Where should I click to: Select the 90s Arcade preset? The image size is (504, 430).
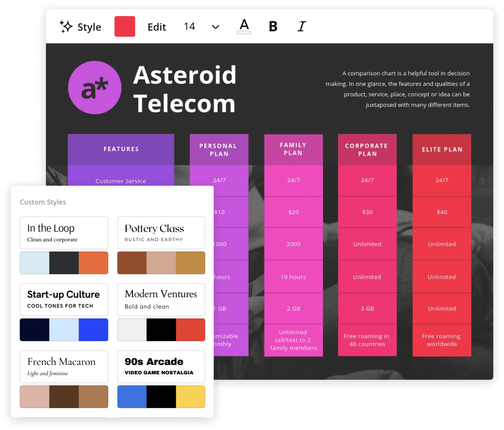161,366
